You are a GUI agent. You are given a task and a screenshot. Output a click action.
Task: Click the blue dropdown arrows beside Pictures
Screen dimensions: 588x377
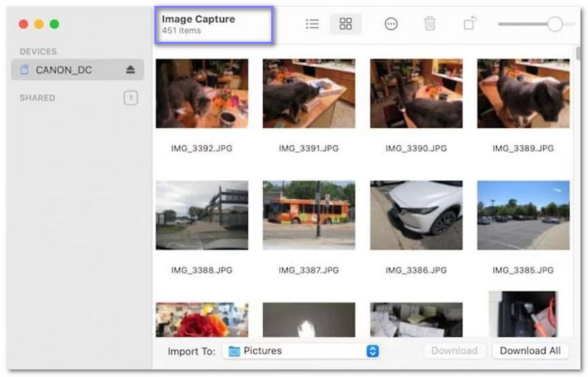(373, 351)
